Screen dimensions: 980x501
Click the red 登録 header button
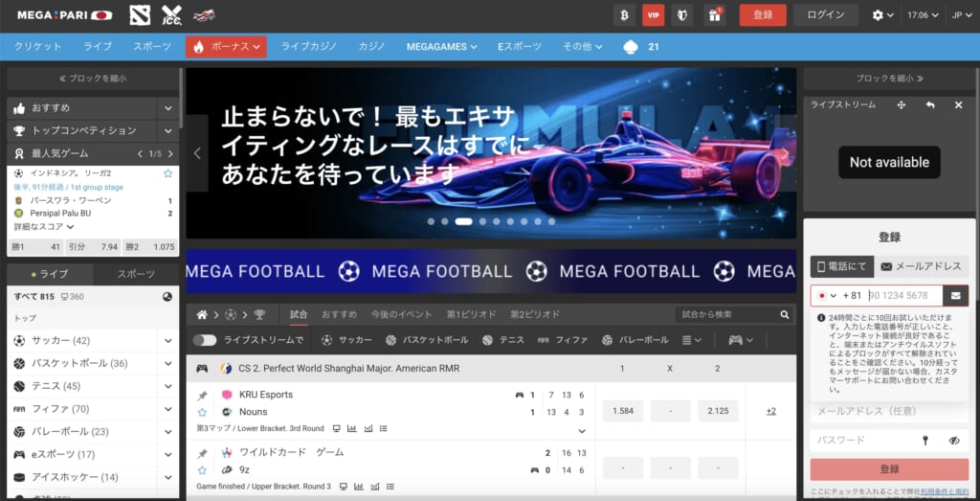coord(763,15)
